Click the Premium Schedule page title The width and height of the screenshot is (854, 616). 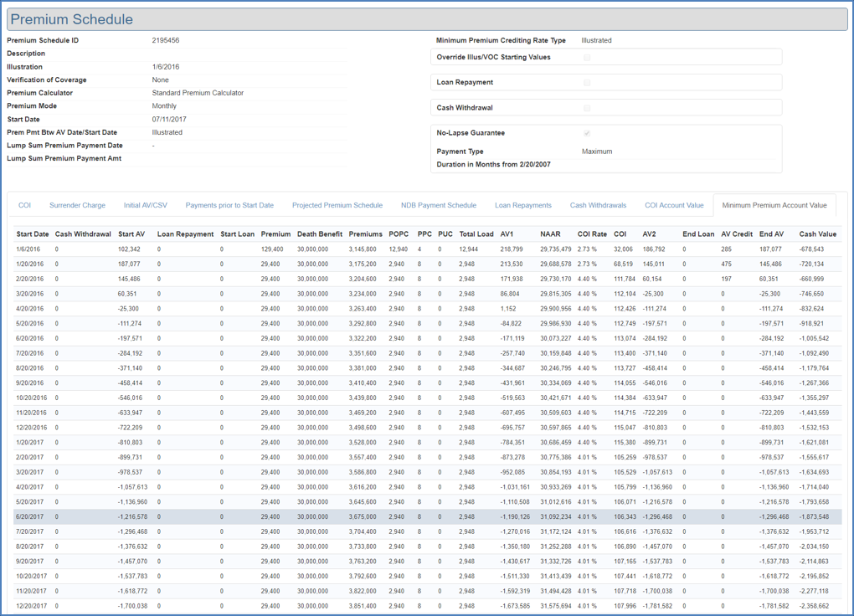tap(71, 19)
